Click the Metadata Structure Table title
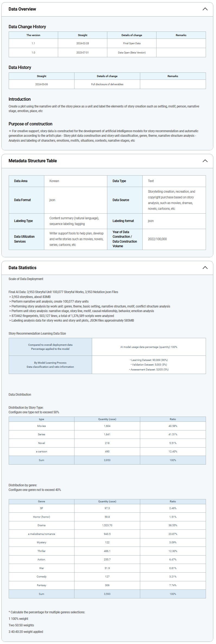Screen dimensions: 216x644 pos(33,161)
